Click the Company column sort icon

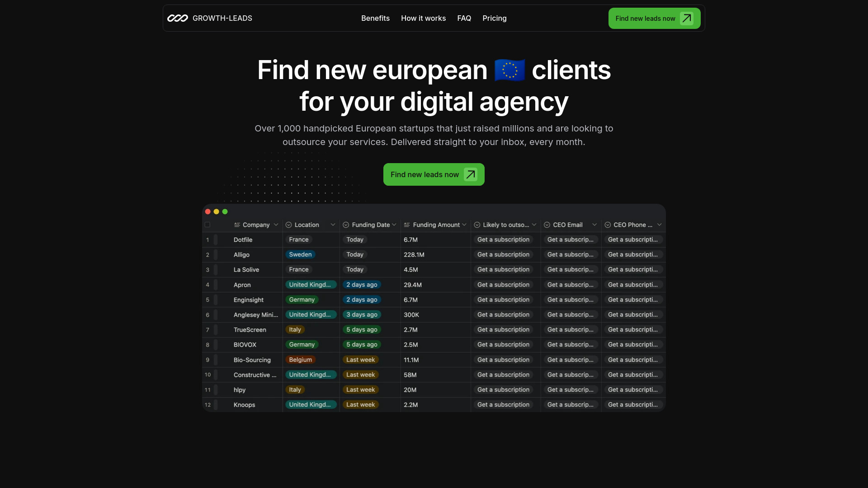click(x=275, y=225)
